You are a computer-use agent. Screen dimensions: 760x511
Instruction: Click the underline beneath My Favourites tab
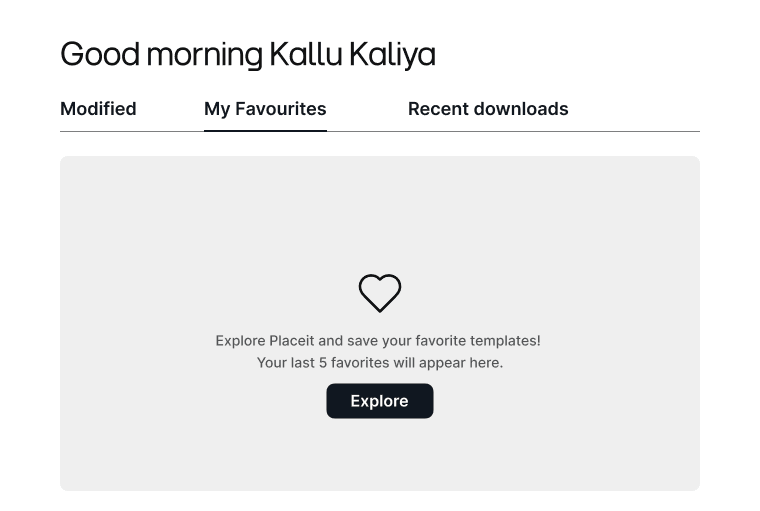pos(265,130)
